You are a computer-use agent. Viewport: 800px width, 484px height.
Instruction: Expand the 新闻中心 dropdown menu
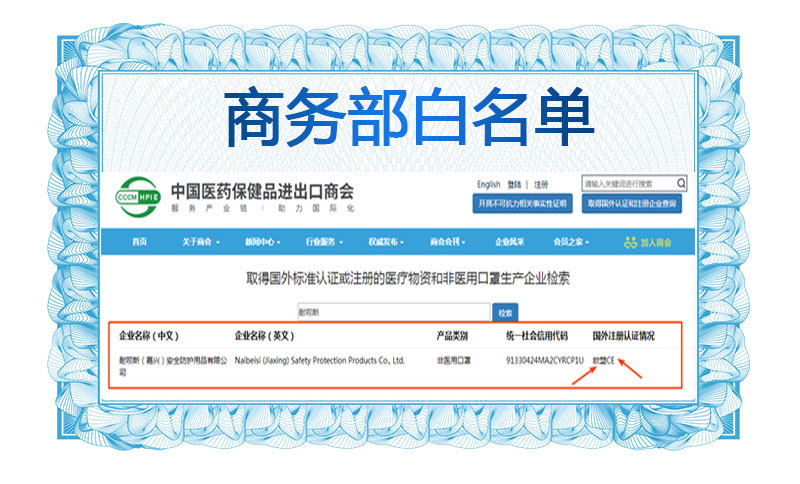[x=263, y=242]
